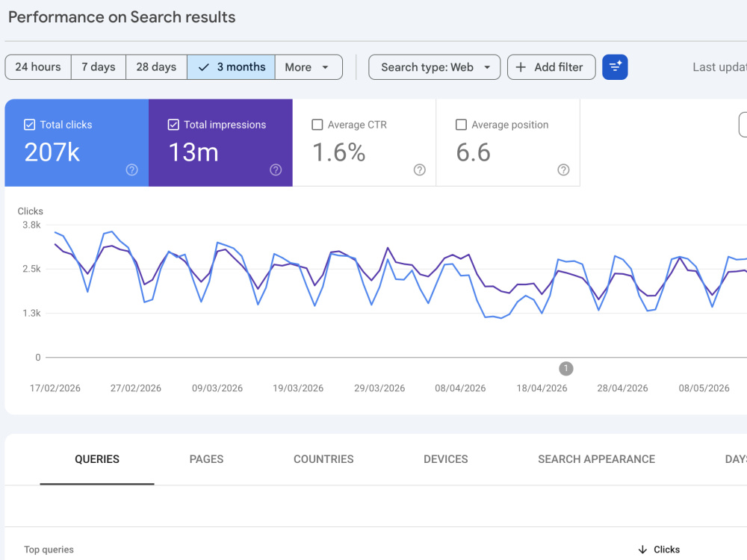This screenshot has width=747, height=560.
Task: Click the 6.6 average position value
Action: 473,153
